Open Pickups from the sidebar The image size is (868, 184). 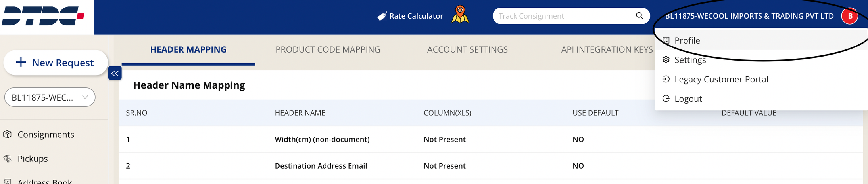[x=33, y=159]
